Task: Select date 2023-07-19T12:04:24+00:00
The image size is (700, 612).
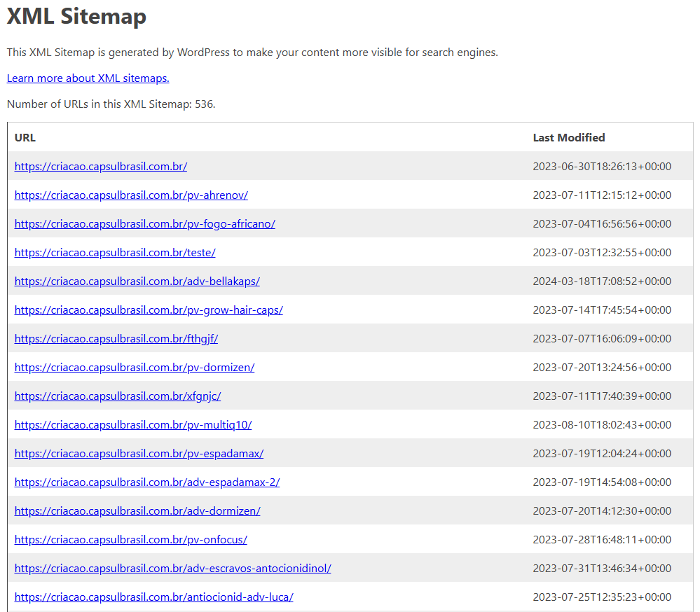Action: click(x=602, y=454)
